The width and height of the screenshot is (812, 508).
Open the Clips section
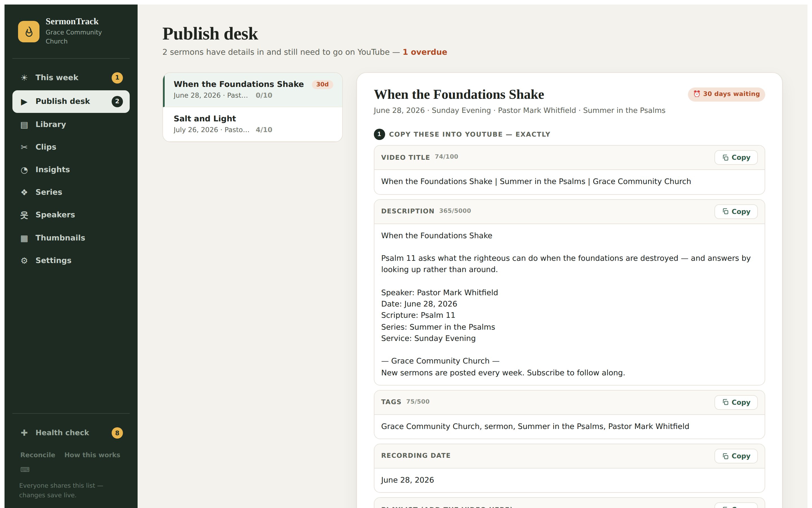[71, 147]
